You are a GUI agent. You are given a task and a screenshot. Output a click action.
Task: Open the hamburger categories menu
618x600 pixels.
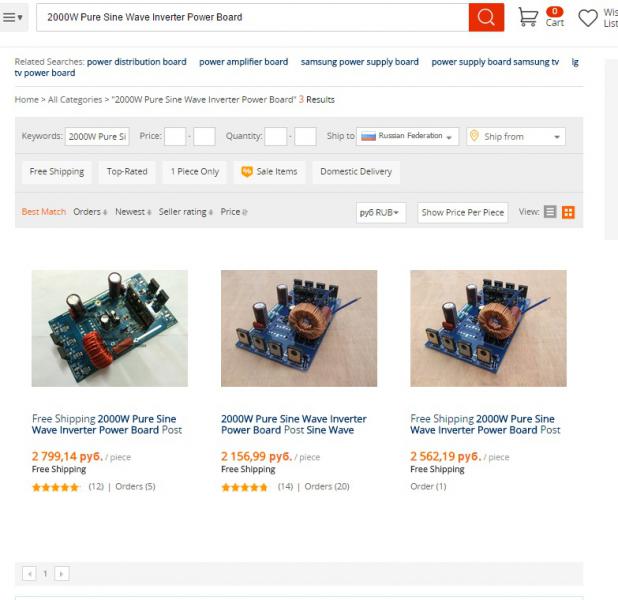coord(13,17)
